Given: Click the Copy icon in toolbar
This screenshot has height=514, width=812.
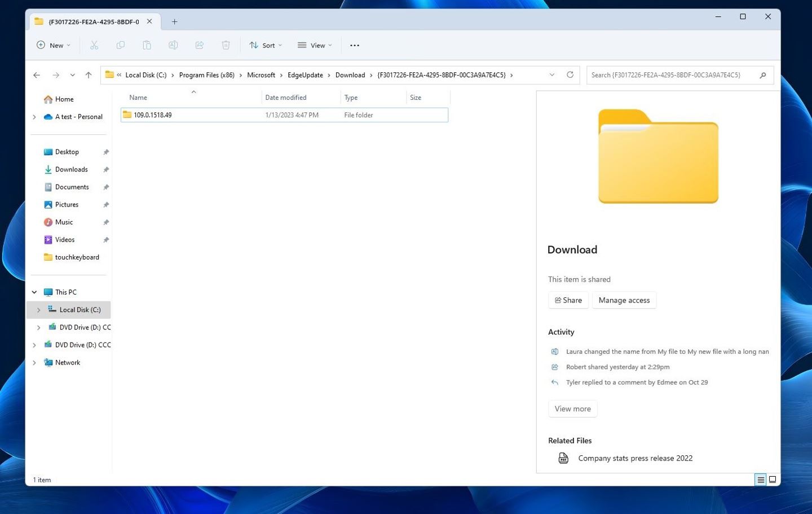Looking at the screenshot, I should coord(120,45).
